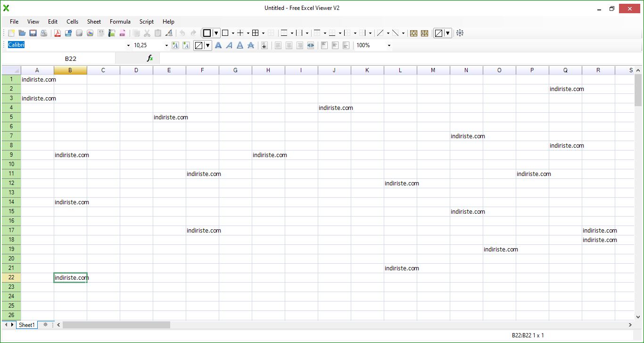Create a new spreadsheet document

tap(11, 33)
